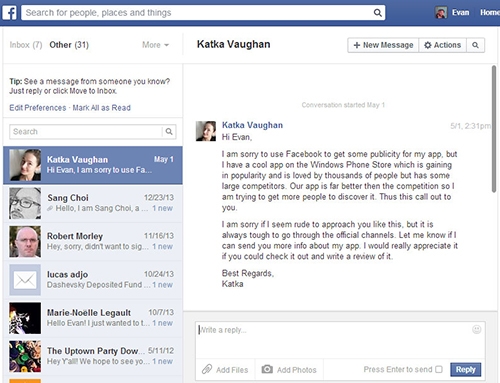Open the Robert Morley conversation
Viewport: 500px width, 383px height.
pos(93,242)
